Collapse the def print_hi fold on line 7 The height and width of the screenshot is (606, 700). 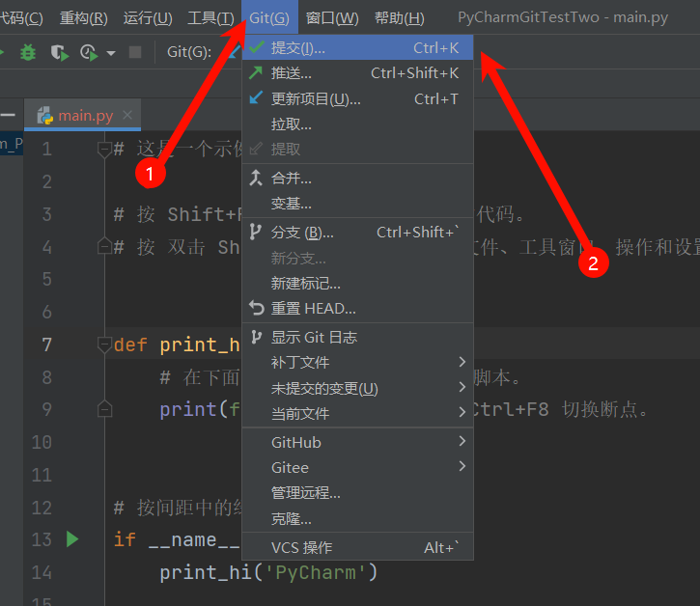pyautogui.click(x=104, y=344)
